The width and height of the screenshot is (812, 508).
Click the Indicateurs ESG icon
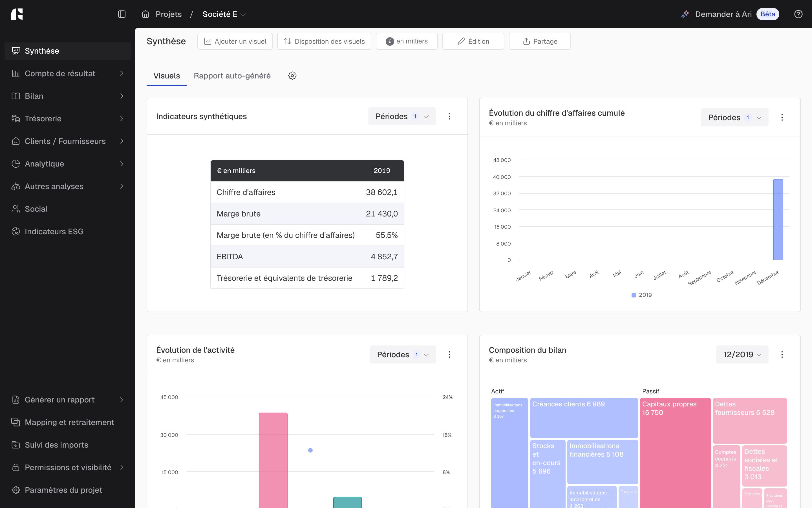(16, 231)
